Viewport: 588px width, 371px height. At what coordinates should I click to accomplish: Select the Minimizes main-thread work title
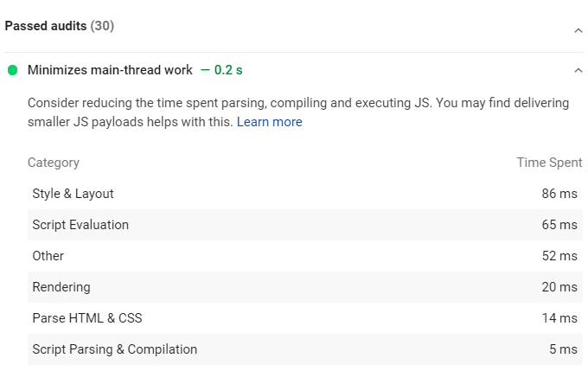[x=110, y=70]
